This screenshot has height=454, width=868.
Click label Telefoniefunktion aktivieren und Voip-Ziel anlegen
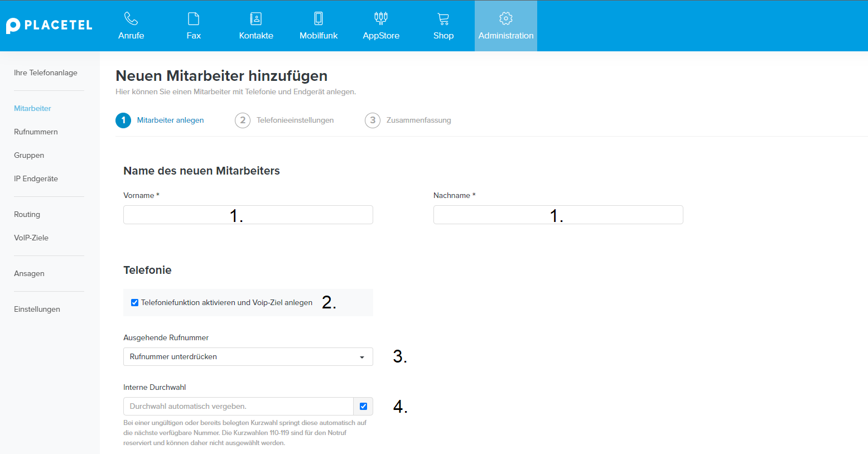pos(226,302)
